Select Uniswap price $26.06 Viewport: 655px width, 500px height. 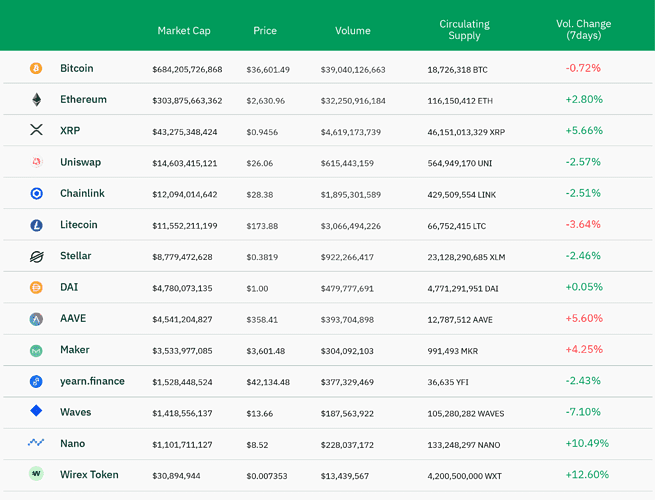click(x=259, y=163)
